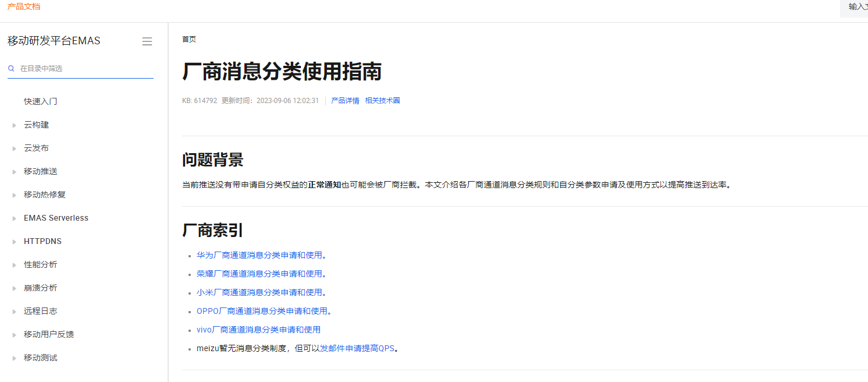868x382 pixels.
Task: Expand the 移动用户反馈 arrow
Action: click(x=14, y=335)
